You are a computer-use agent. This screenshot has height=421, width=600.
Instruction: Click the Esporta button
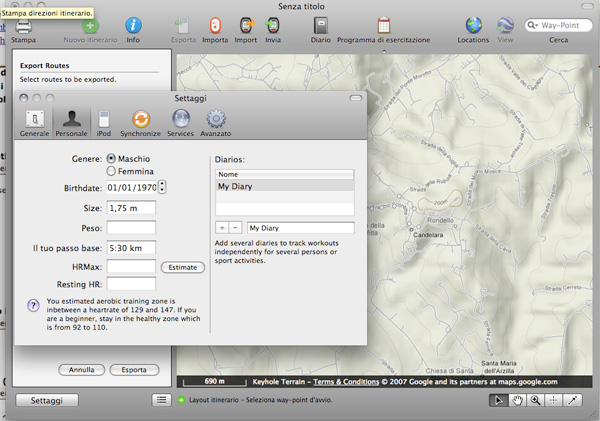(x=134, y=370)
